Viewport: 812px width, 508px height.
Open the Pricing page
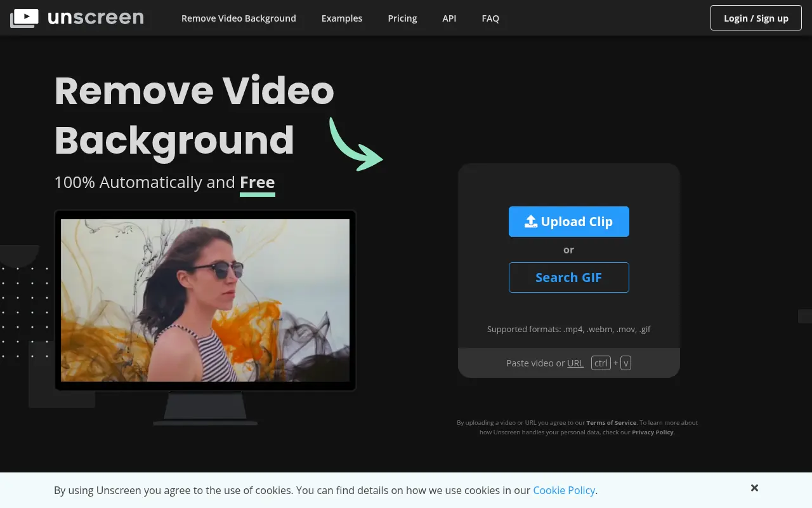[x=402, y=18]
